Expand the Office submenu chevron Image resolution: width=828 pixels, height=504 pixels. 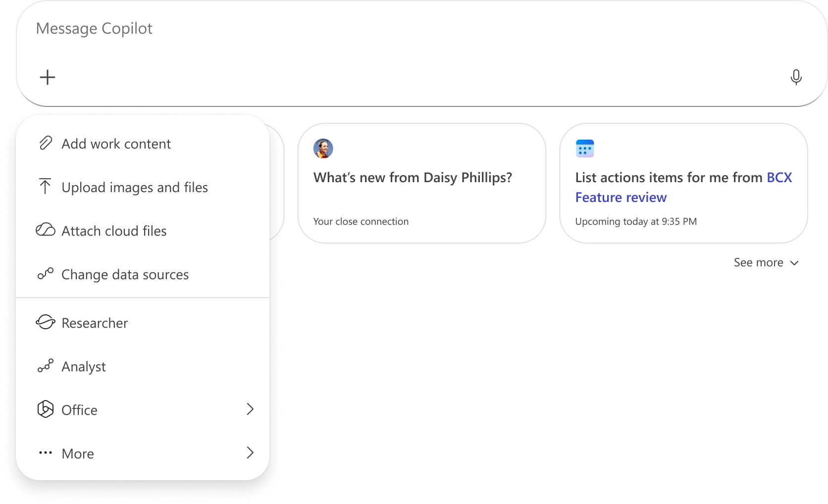[250, 409]
